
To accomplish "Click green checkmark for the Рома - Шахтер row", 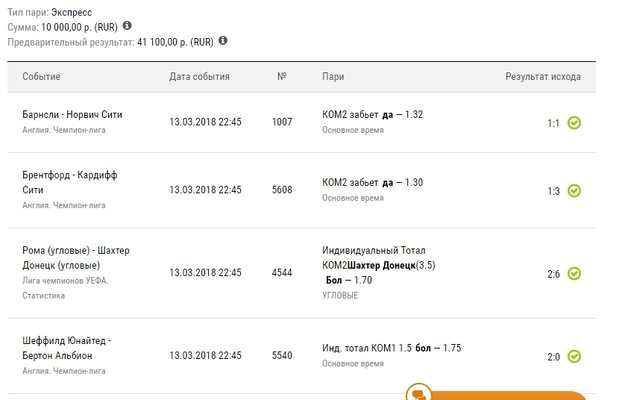I will (x=574, y=273).
